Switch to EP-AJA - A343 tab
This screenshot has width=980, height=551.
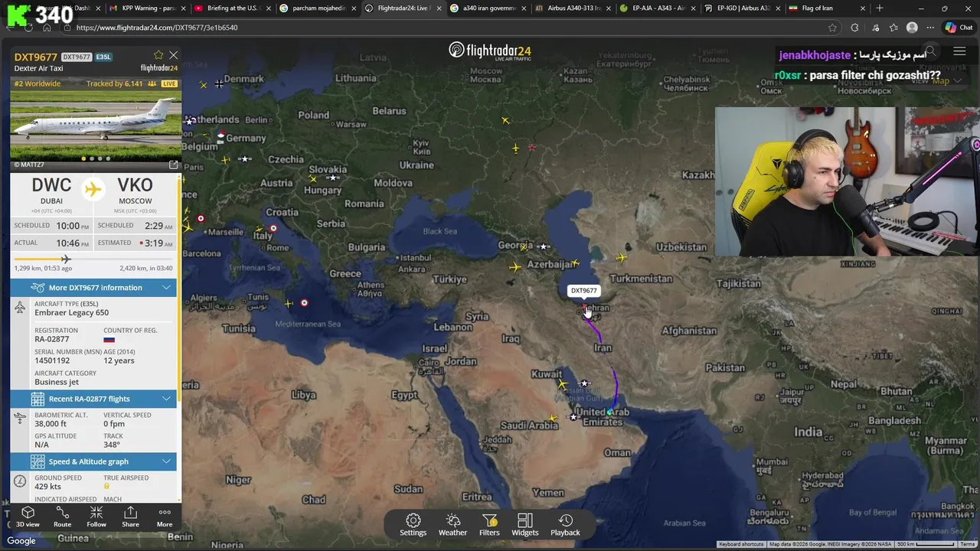[658, 8]
